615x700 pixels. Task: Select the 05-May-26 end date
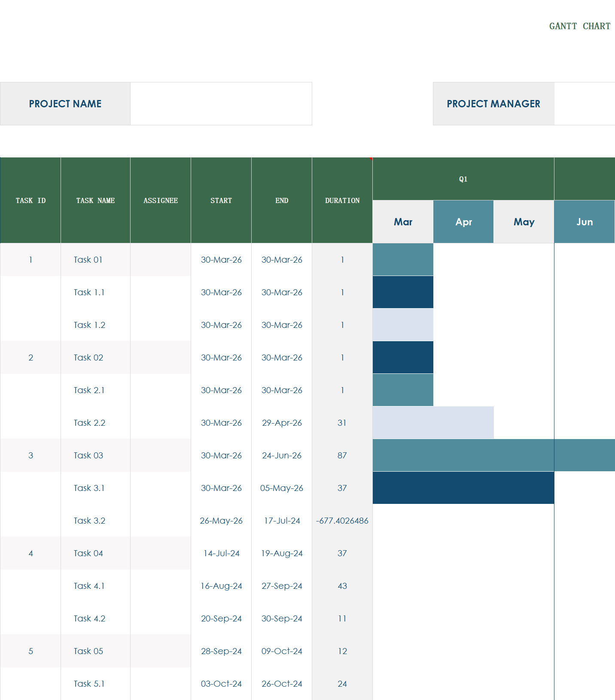pyautogui.click(x=282, y=488)
